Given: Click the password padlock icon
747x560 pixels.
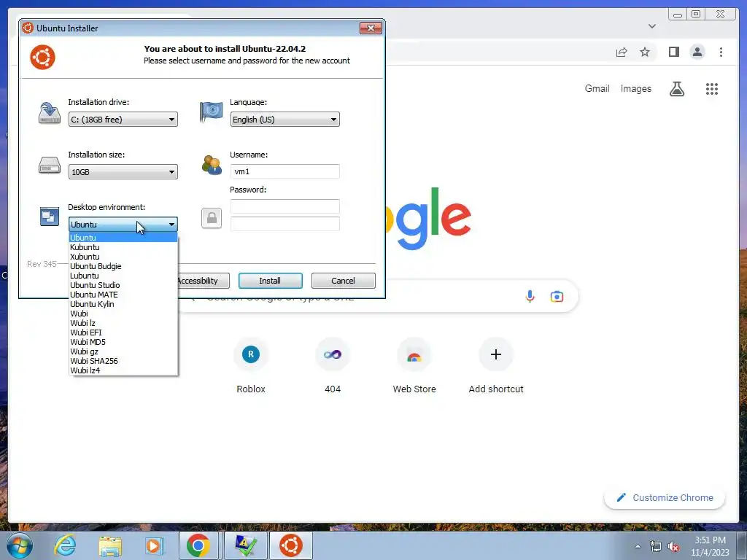Looking at the screenshot, I should pos(212,219).
